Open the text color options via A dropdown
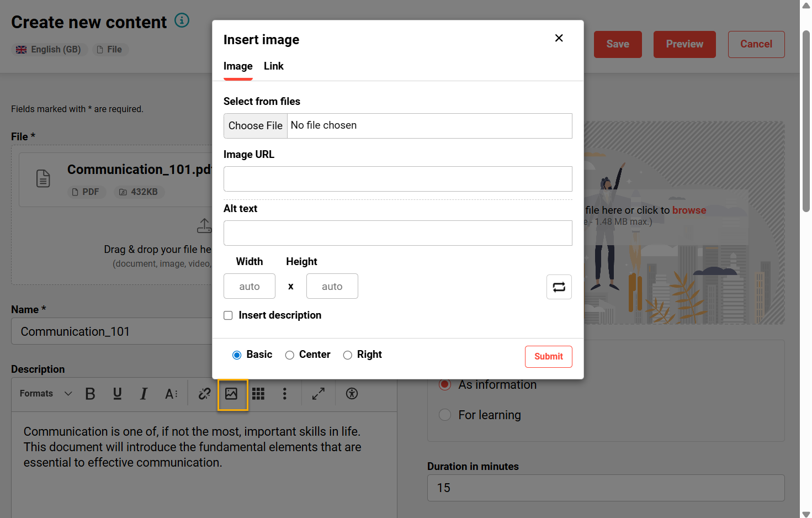The height and width of the screenshot is (518, 812). [x=171, y=393]
